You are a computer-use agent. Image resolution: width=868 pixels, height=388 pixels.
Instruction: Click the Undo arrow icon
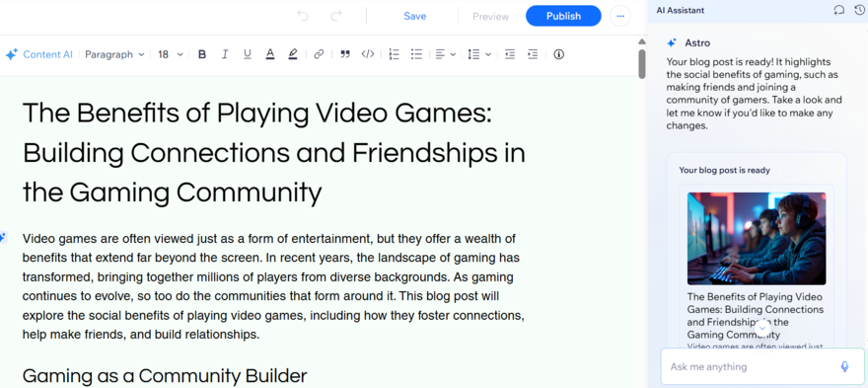[303, 16]
